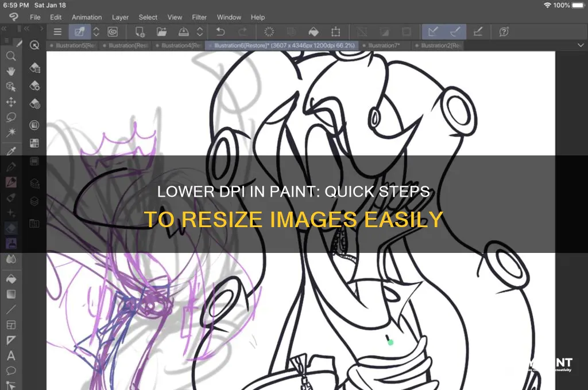Select the Frame Border tool
Image resolution: width=588 pixels, height=390 pixels.
[11, 325]
